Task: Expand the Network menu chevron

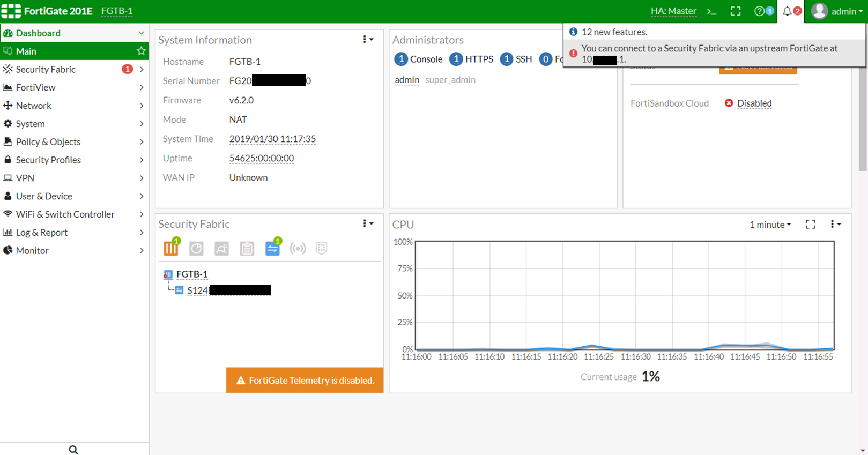Action: (x=142, y=106)
